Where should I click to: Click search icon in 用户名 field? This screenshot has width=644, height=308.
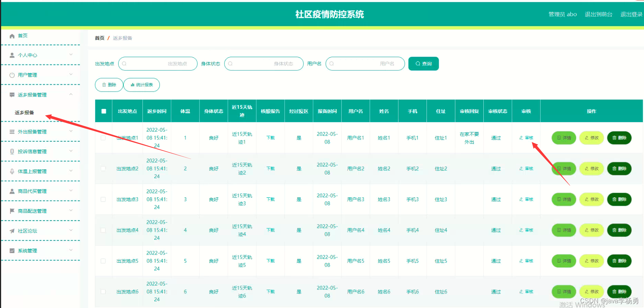[332, 64]
